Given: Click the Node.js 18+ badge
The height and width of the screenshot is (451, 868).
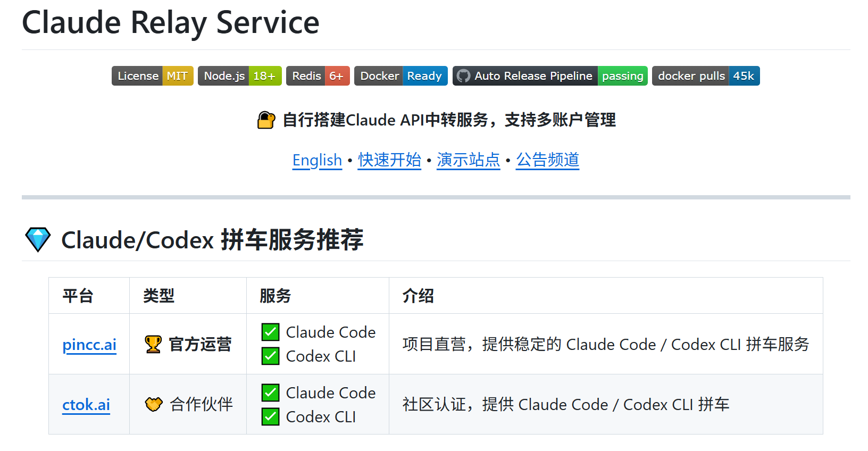Looking at the screenshot, I should pyautogui.click(x=240, y=76).
